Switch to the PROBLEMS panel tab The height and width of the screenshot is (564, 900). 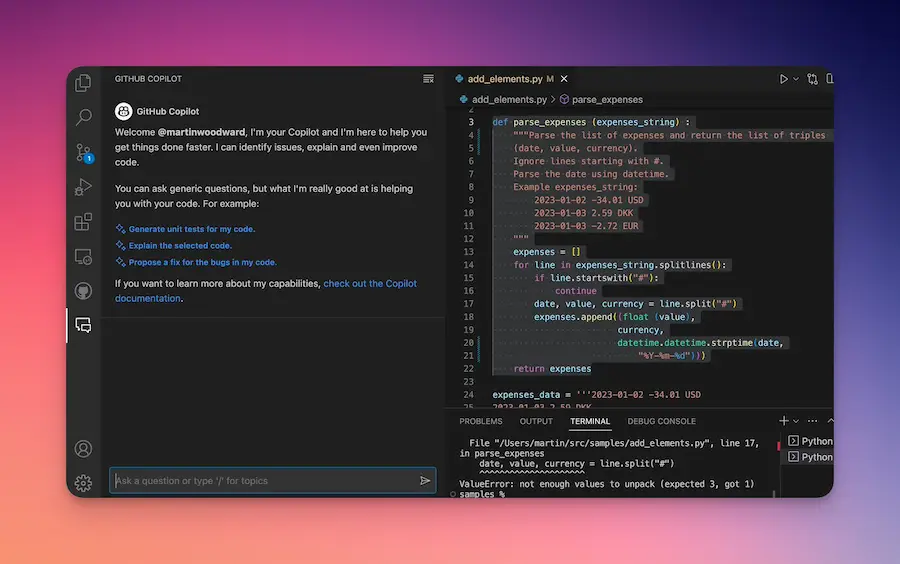tap(480, 421)
